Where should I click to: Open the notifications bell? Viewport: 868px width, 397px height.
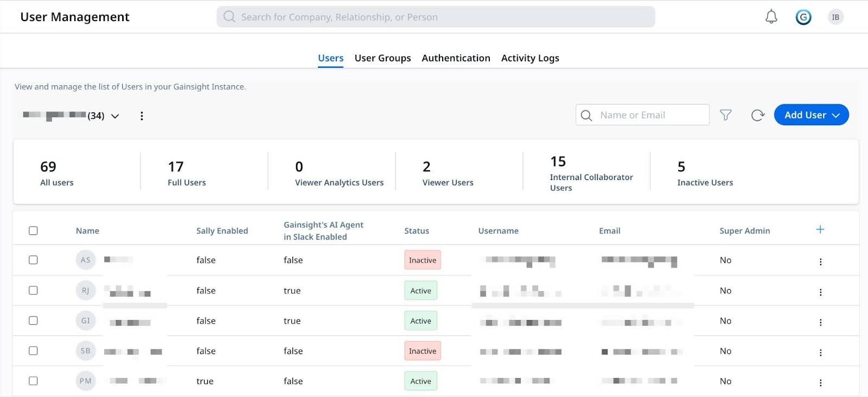pyautogui.click(x=771, y=17)
